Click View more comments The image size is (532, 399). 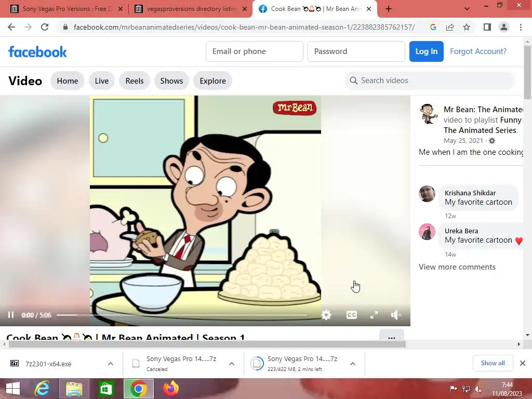(x=457, y=267)
